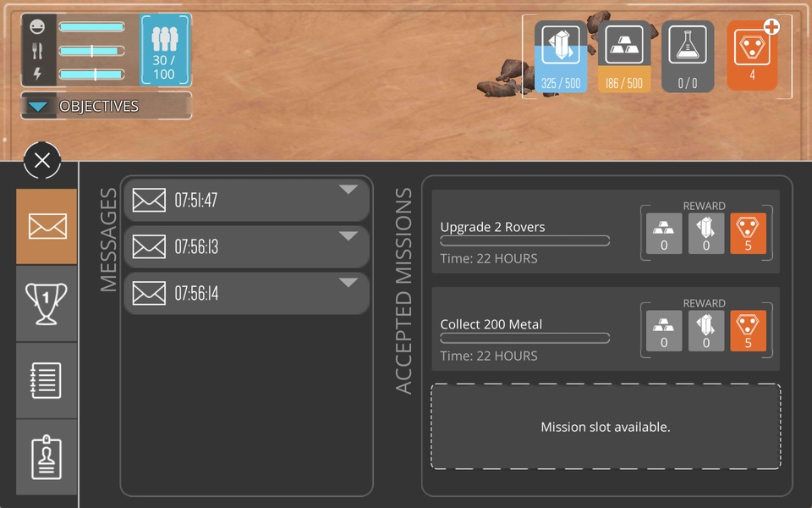The width and height of the screenshot is (812, 508).
Task: Switch to the trophy achievements tab
Action: (x=47, y=304)
